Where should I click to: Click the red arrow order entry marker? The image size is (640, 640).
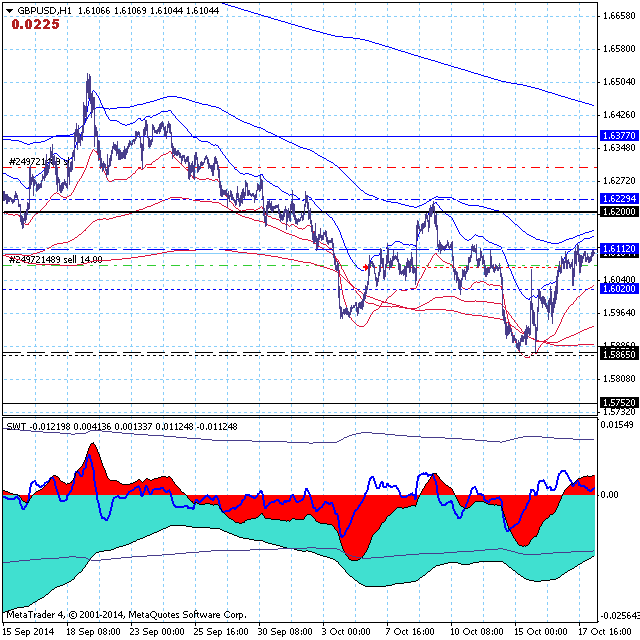point(366,267)
